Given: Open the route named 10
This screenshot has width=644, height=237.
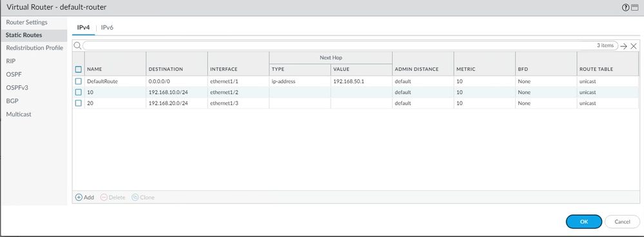Looking at the screenshot, I should pos(90,92).
